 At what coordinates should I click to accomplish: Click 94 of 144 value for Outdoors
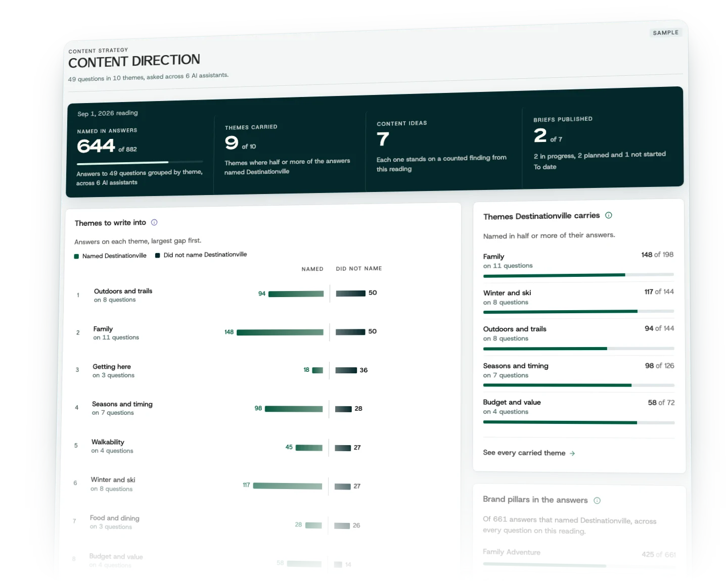659,328
